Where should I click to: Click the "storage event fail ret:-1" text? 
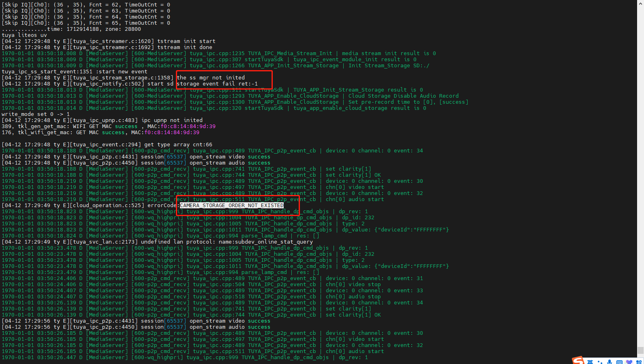(x=217, y=84)
